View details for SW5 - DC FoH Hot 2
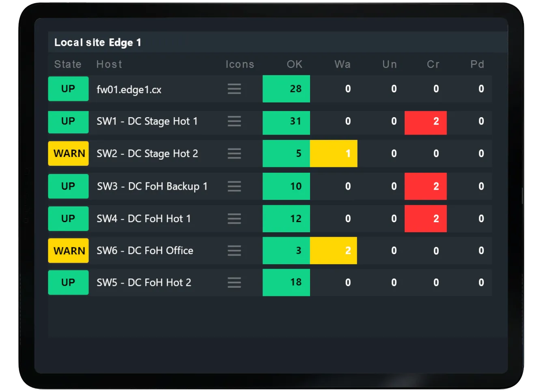 click(144, 282)
